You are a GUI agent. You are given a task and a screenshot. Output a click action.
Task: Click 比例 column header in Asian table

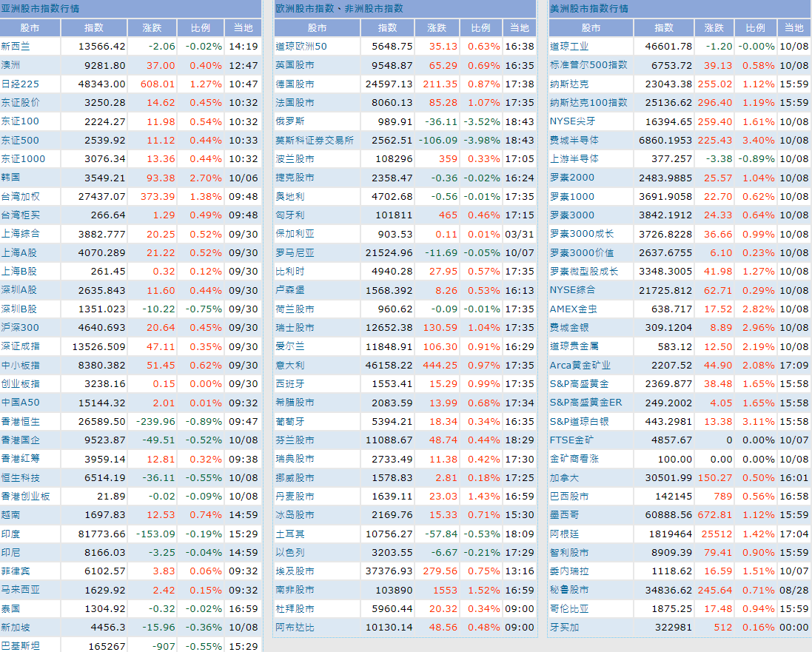click(x=201, y=27)
